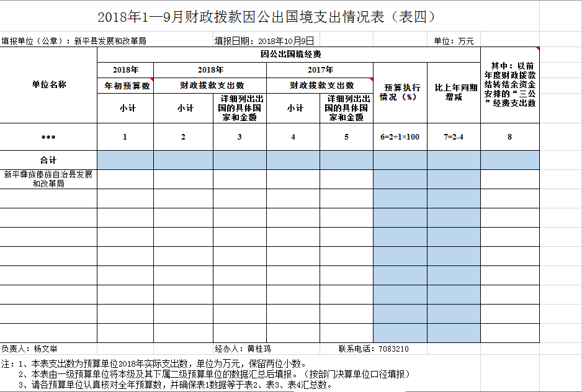Screen dimensions: 582x392
Task: Select column number 1 cell
Action: (x=125, y=137)
